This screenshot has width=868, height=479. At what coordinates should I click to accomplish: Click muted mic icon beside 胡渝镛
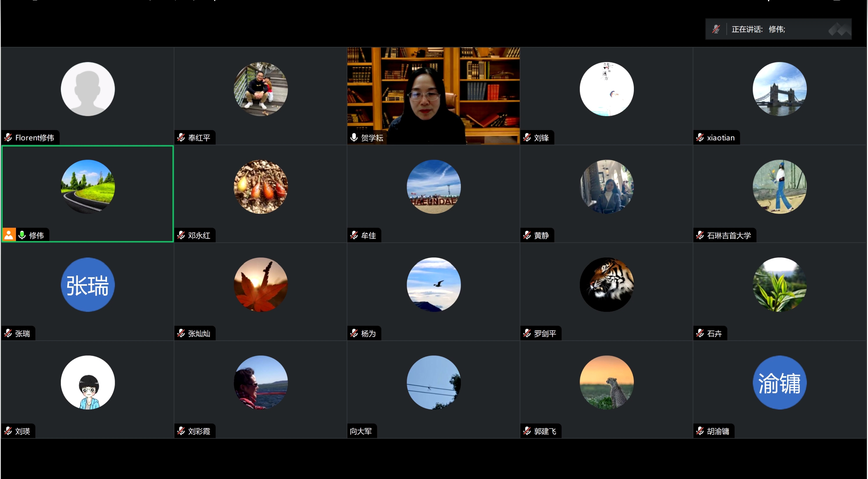point(700,431)
